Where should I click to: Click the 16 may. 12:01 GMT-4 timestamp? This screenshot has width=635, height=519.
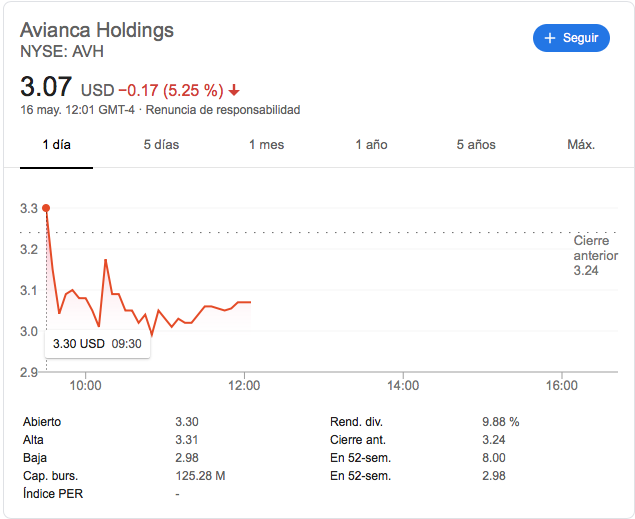[77, 110]
